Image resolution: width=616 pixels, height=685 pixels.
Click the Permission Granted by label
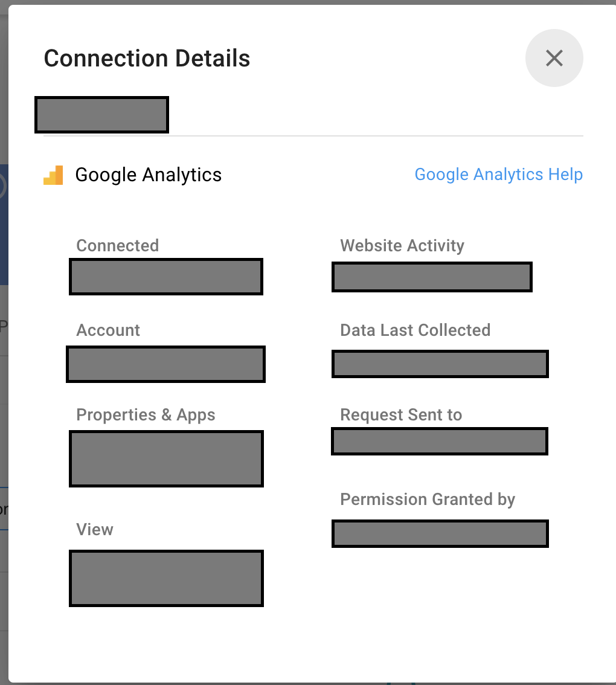coord(428,500)
